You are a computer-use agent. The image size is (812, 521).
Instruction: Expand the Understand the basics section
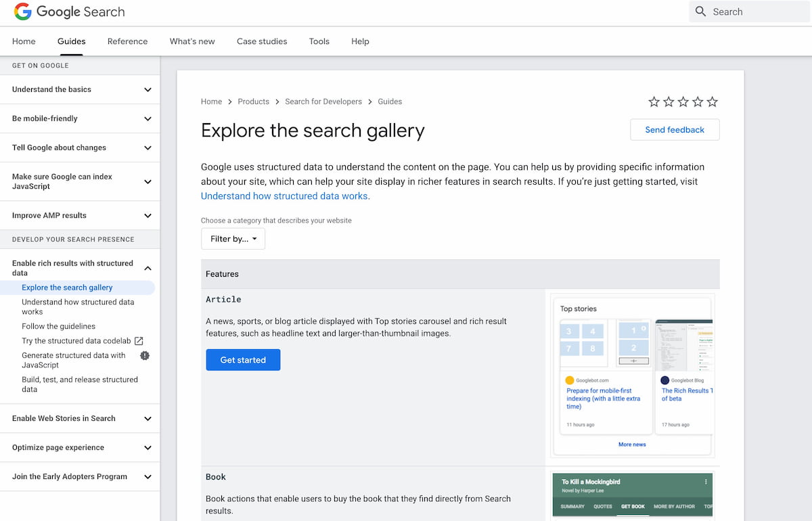(x=147, y=89)
